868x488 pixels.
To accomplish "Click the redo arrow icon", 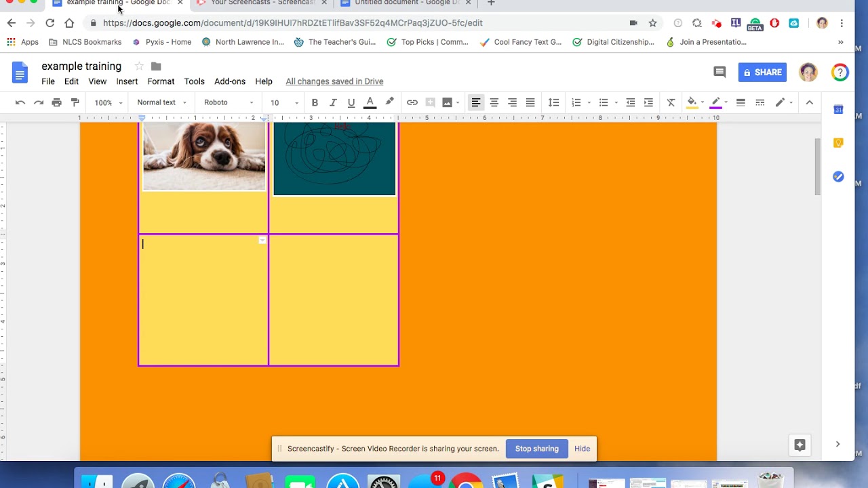I will pyautogui.click(x=39, y=102).
